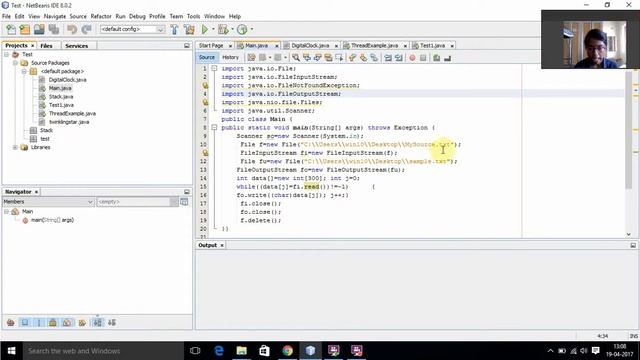Toggle Highlight Search icon in editor toolbar

pos(328,58)
